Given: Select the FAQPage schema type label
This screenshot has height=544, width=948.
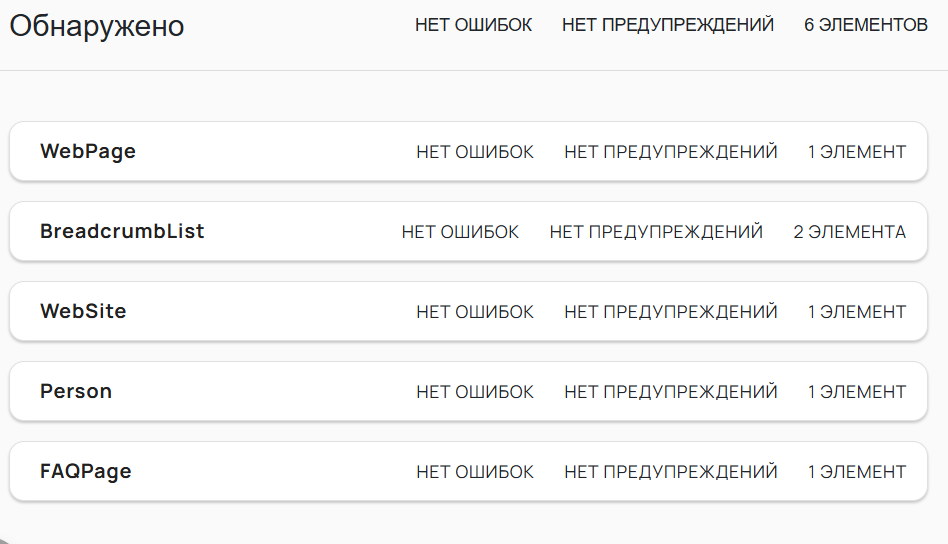Looking at the screenshot, I should [86, 472].
